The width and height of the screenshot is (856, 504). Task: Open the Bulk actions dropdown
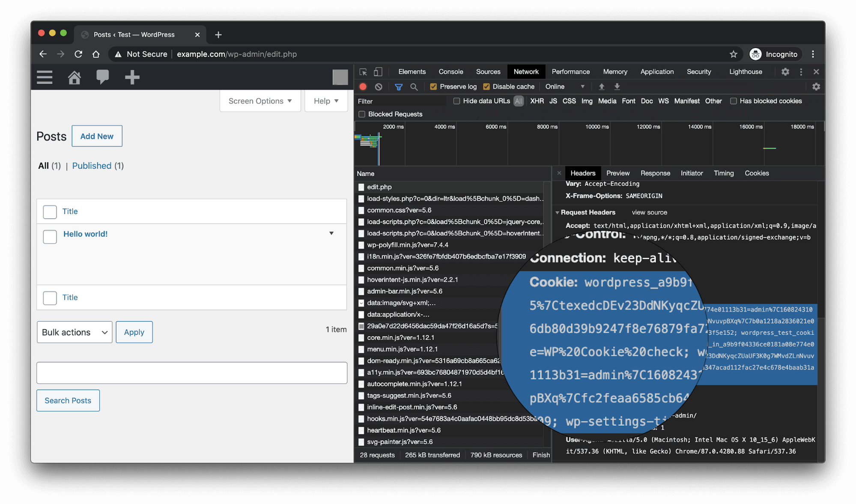(75, 332)
